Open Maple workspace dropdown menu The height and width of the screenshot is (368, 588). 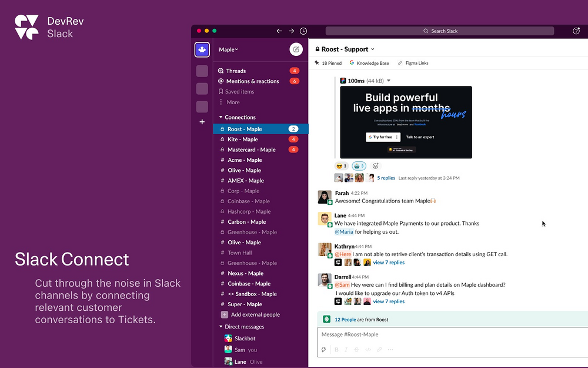pos(228,49)
